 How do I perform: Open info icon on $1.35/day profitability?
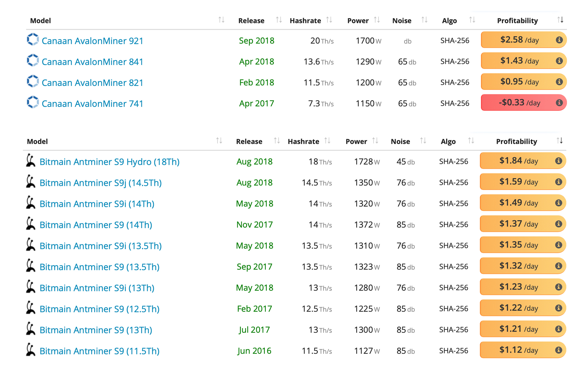click(558, 245)
